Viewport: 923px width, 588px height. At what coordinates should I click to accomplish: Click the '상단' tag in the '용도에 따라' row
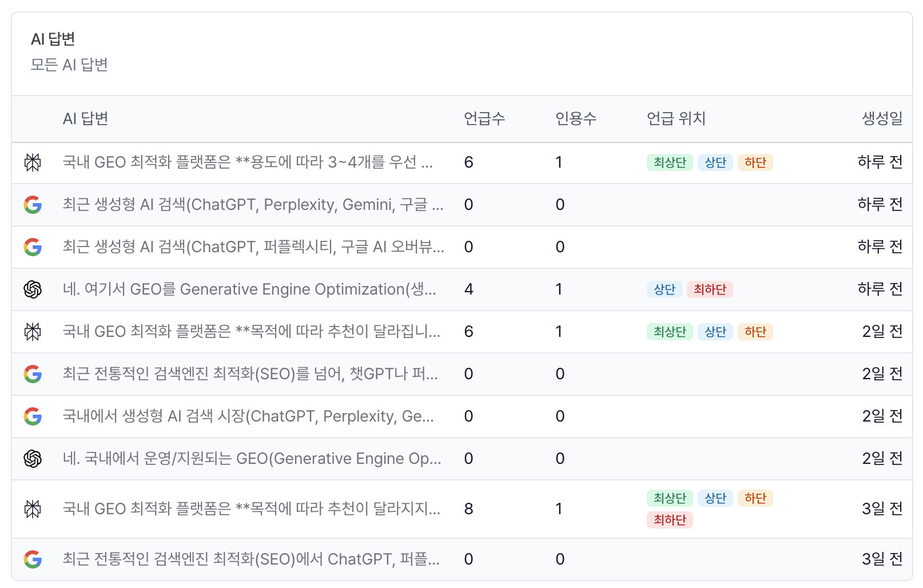tap(715, 162)
